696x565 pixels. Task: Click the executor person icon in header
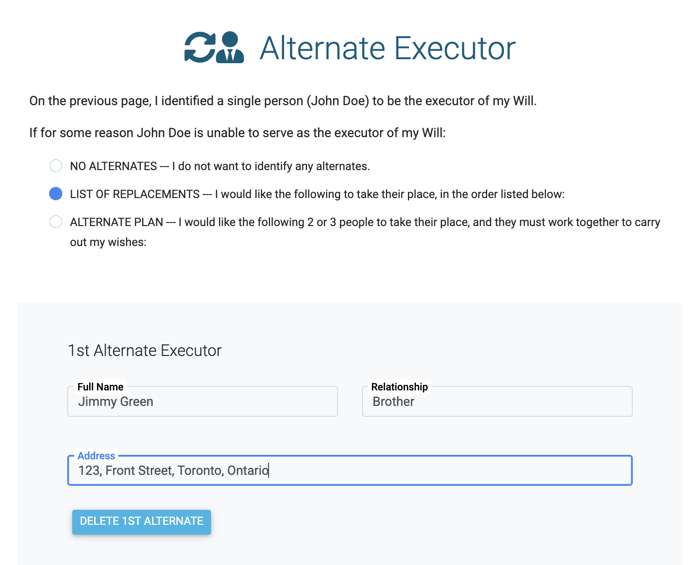(230, 47)
